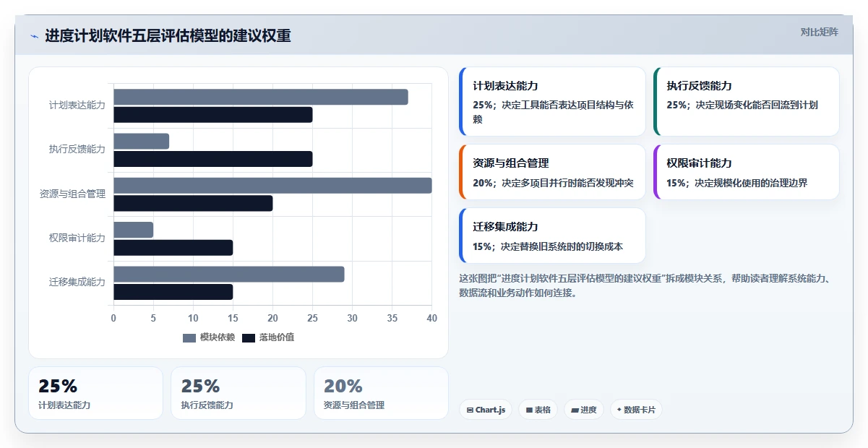This screenshot has height=448, width=868.
Task: Click text 15%；决定规模化使用的治理边界
Action: tap(736, 183)
